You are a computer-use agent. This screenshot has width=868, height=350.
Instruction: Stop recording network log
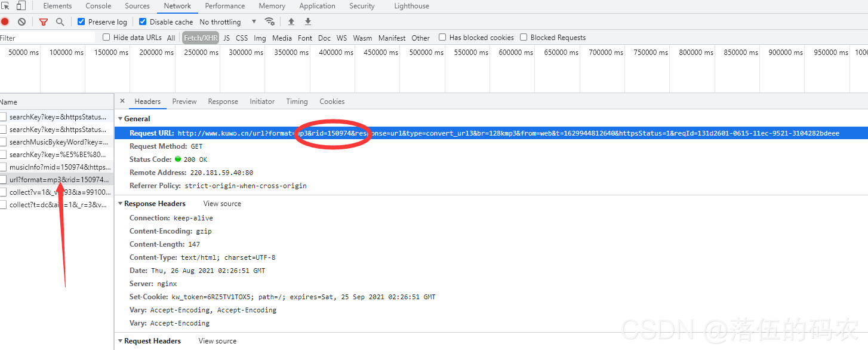point(5,22)
